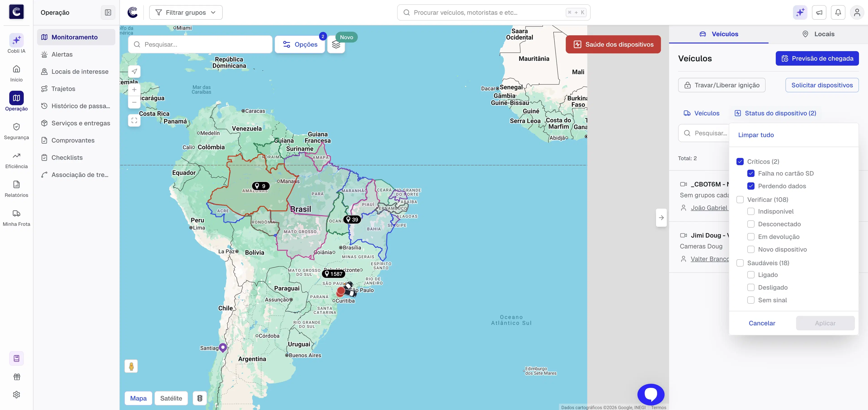Check Em devolução checkbox
Screen dimensions: 868x410
tap(751, 237)
